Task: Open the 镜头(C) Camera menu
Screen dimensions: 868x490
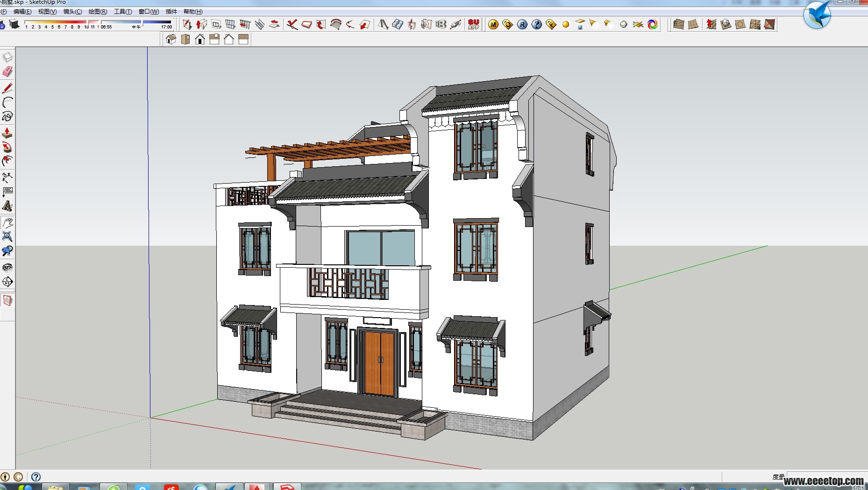Action: click(x=72, y=12)
